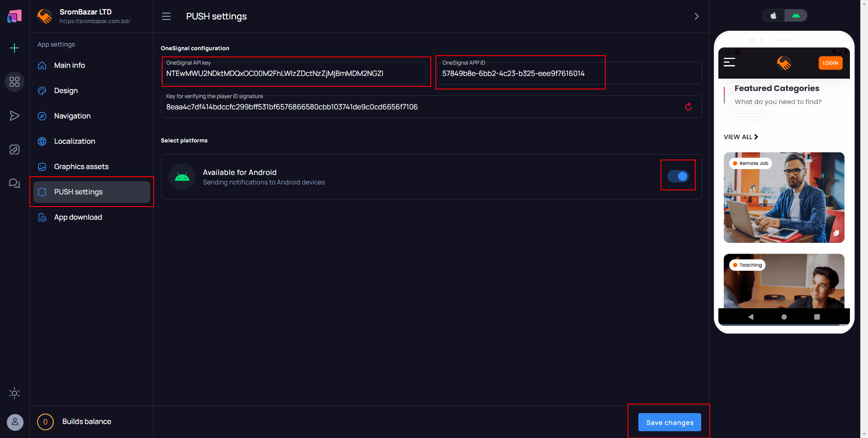This screenshot has height=438, width=868.
Task: Select Android preview mode toggle
Action: coord(796,15)
